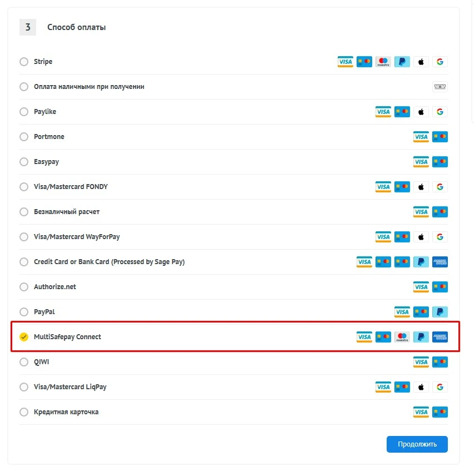474x476 pixels.
Task: Click the cash icon next to Оплата наличными
Action: click(440, 86)
